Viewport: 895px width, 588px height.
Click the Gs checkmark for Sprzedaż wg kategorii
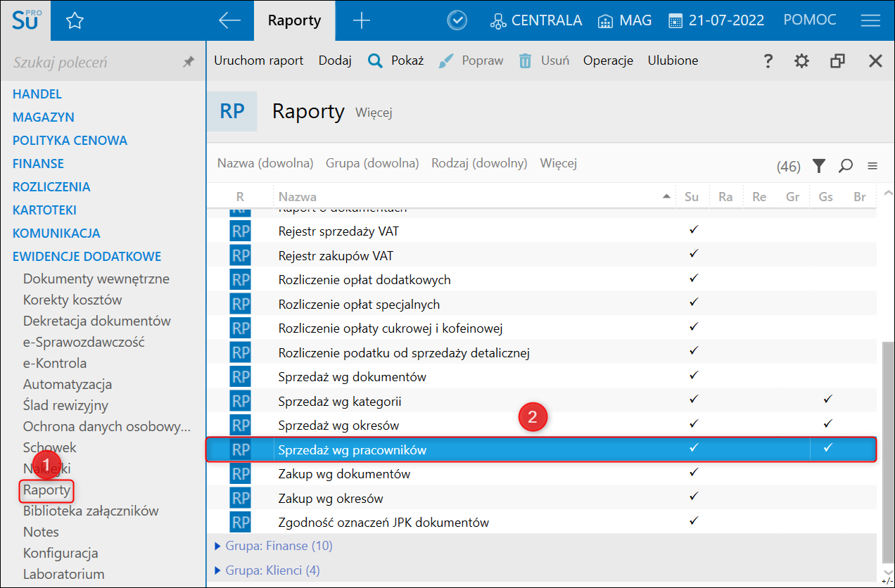click(827, 400)
